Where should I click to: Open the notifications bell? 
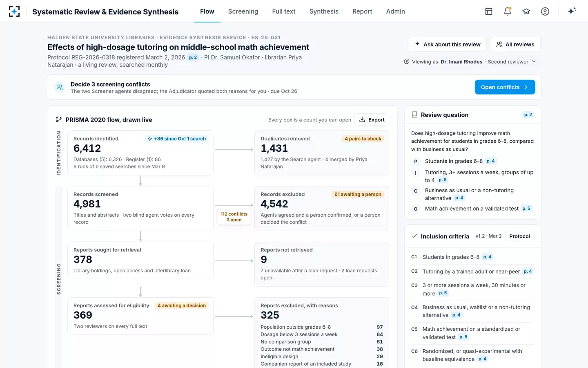[x=508, y=11]
